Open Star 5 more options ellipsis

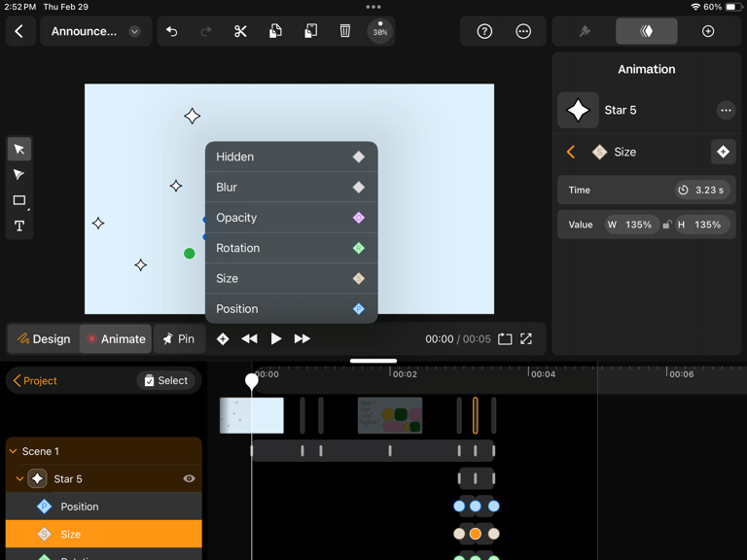point(726,111)
